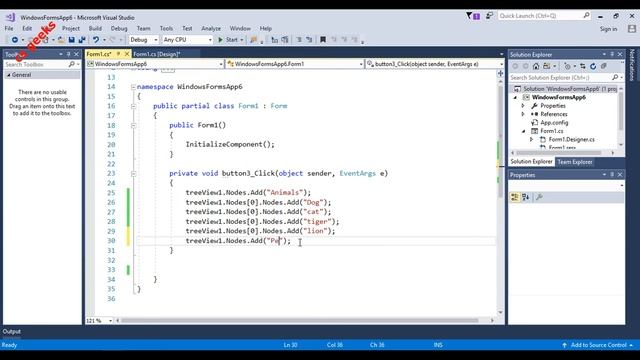
Task: Click Collapse All icon in Solution Explorer
Action: [604, 66]
